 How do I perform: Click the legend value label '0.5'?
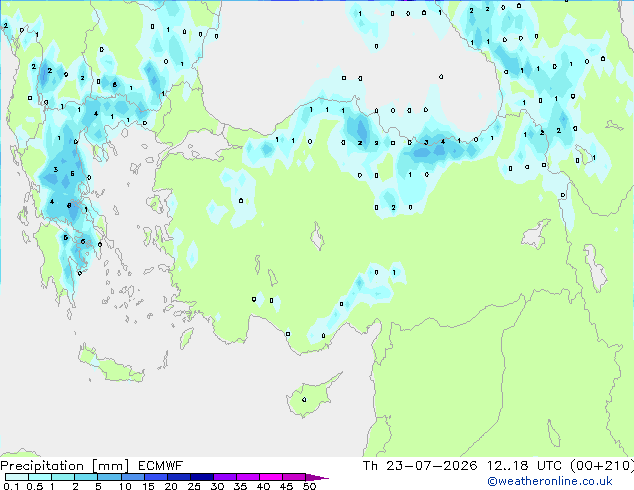(x=35, y=486)
